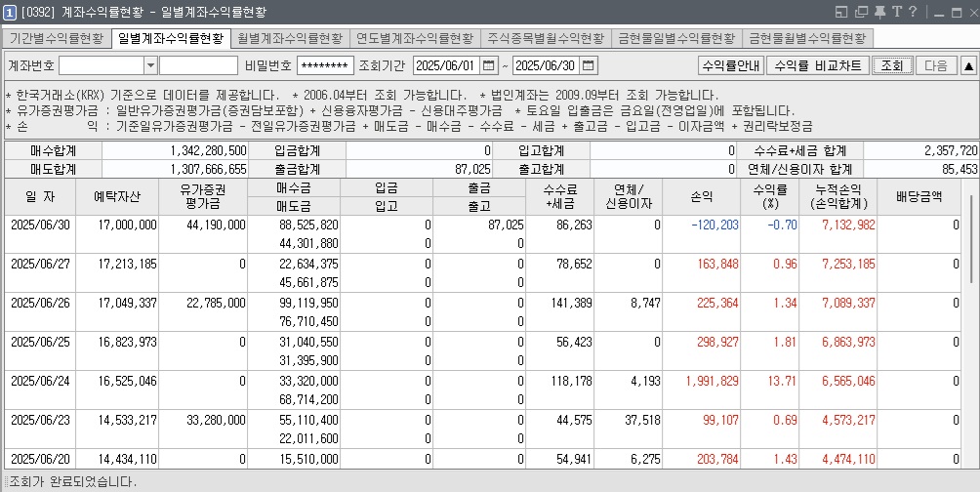The image size is (980, 492).
Task: Expand the 계좌번호 account dropdown
Action: point(150,65)
